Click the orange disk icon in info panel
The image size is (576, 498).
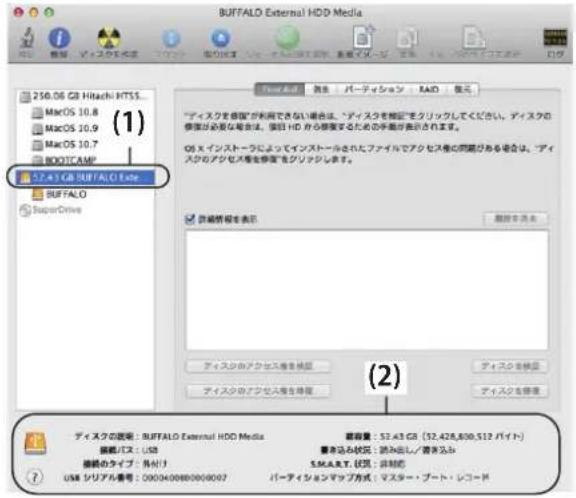coord(35,443)
